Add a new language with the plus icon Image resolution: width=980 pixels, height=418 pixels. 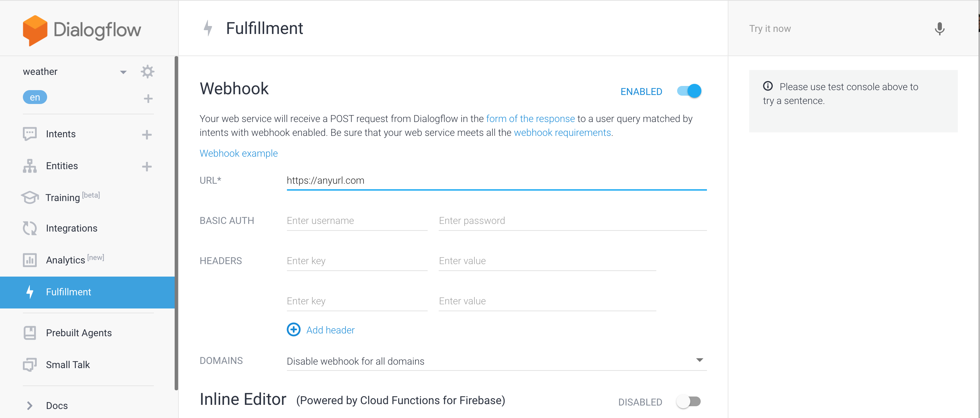click(148, 98)
